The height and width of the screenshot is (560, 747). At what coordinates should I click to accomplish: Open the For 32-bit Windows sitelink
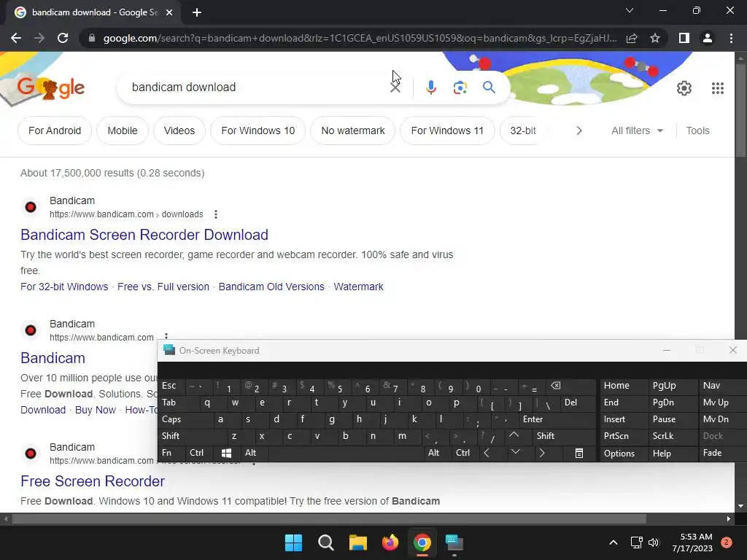click(x=64, y=287)
